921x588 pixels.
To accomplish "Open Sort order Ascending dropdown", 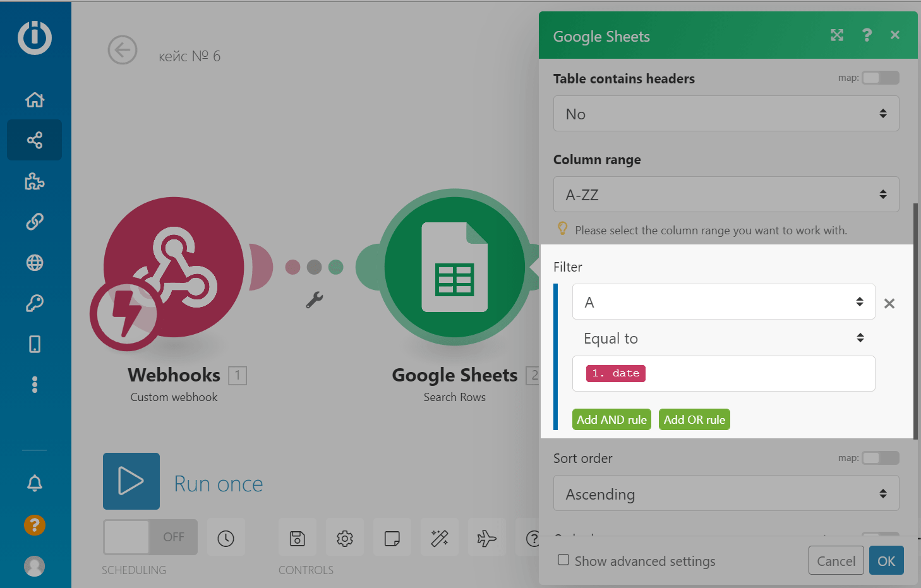I will click(726, 494).
